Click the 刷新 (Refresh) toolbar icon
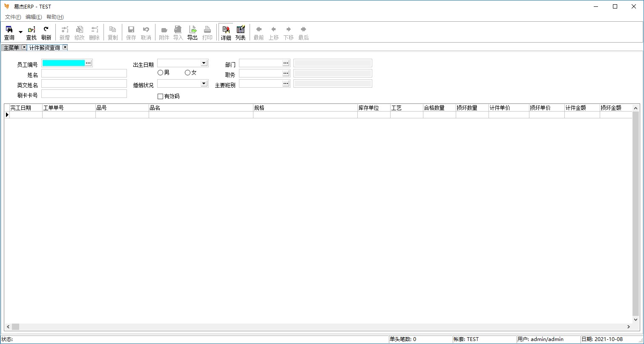This screenshot has width=644, height=344. pyautogui.click(x=46, y=33)
